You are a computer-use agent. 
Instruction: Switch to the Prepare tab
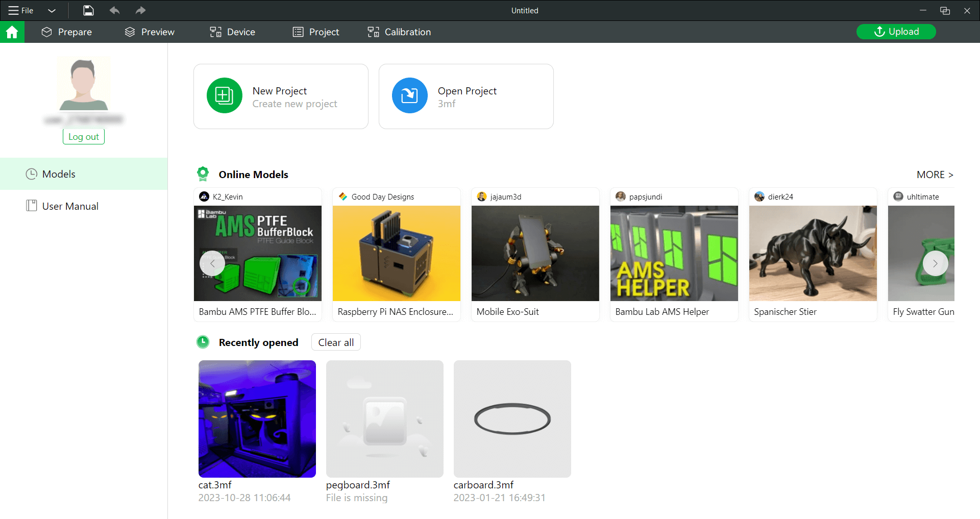[67, 32]
